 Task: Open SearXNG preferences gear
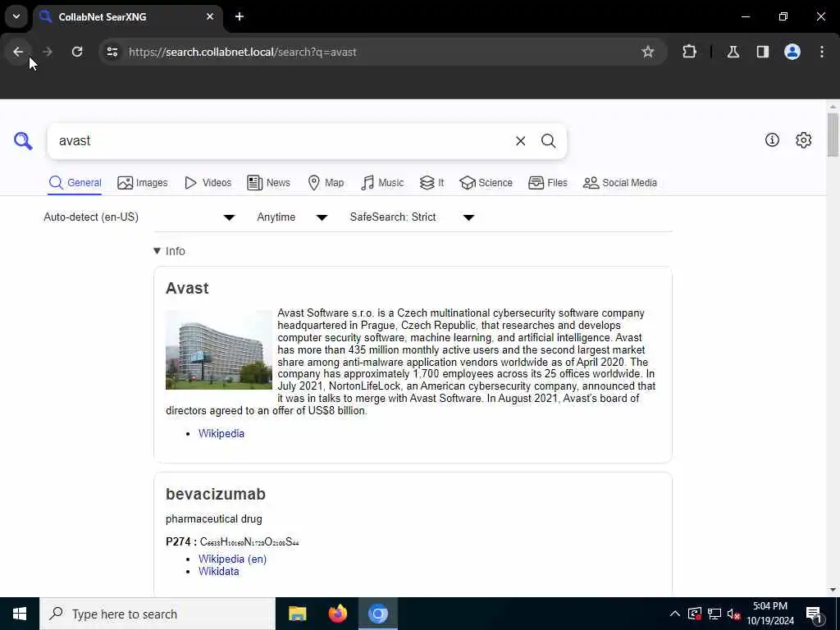pyautogui.click(x=803, y=140)
